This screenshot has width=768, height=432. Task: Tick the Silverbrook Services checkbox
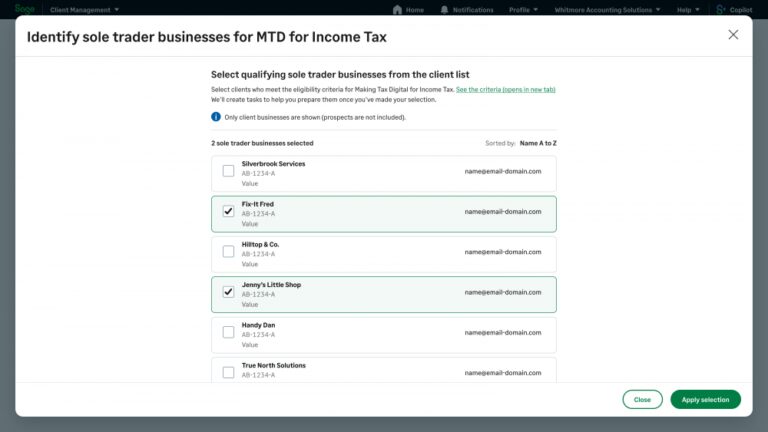click(x=228, y=171)
